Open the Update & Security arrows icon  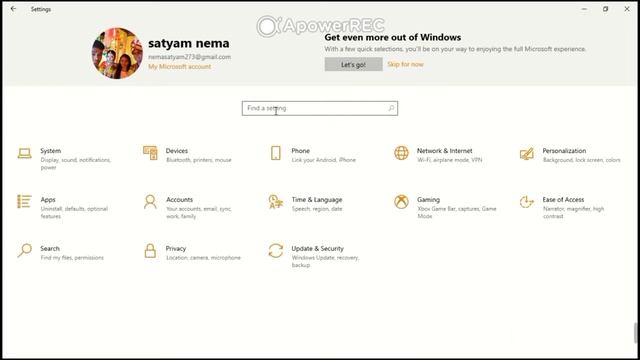click(276, 251)
